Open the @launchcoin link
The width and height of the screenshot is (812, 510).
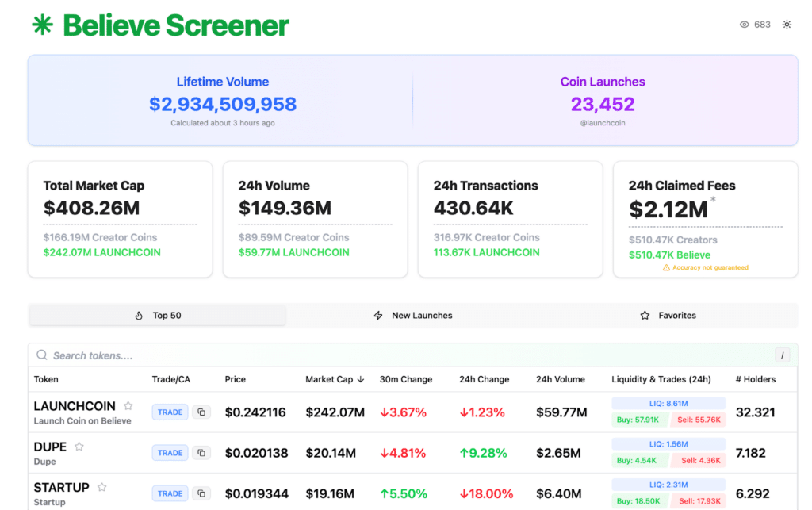603,123
